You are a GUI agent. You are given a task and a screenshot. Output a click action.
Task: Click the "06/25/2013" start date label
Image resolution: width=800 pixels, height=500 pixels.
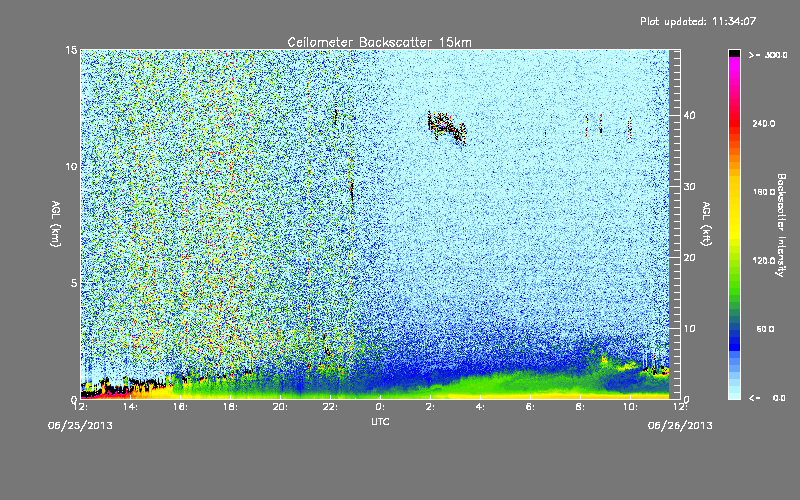[80, 426]
